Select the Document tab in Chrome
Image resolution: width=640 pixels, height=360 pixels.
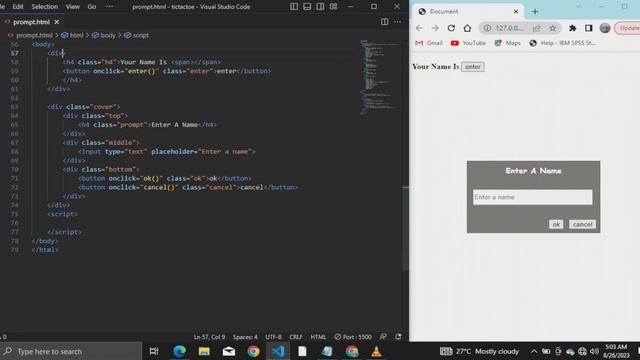click(469, 11)
